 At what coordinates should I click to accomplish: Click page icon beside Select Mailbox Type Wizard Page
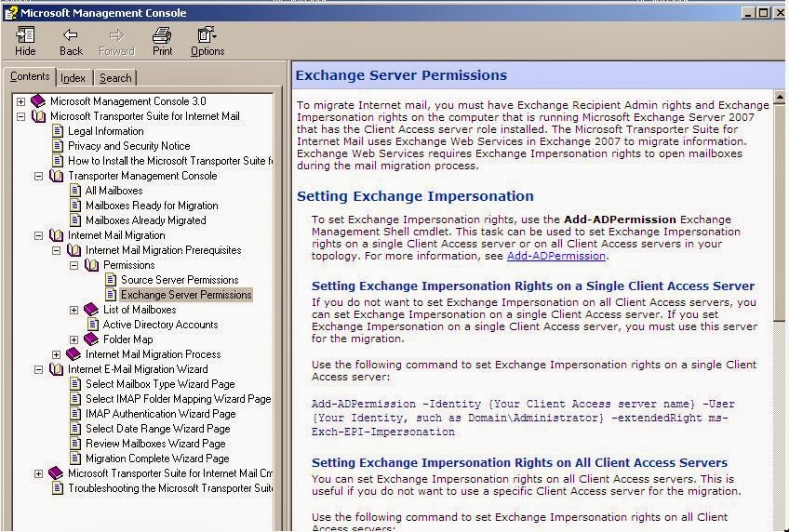coord(75,384)
